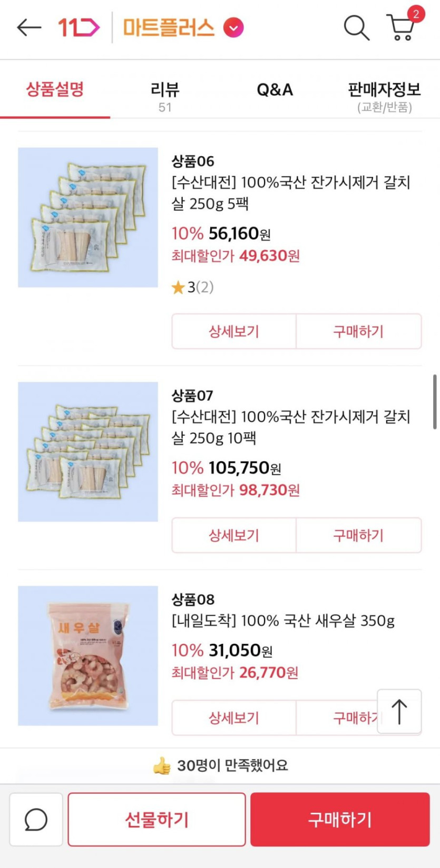The image size is (440, 868).
Task: Open 갈치살 250g 5팩 product thumbnail
Action: pyautogui.click(x=88, y=217)
